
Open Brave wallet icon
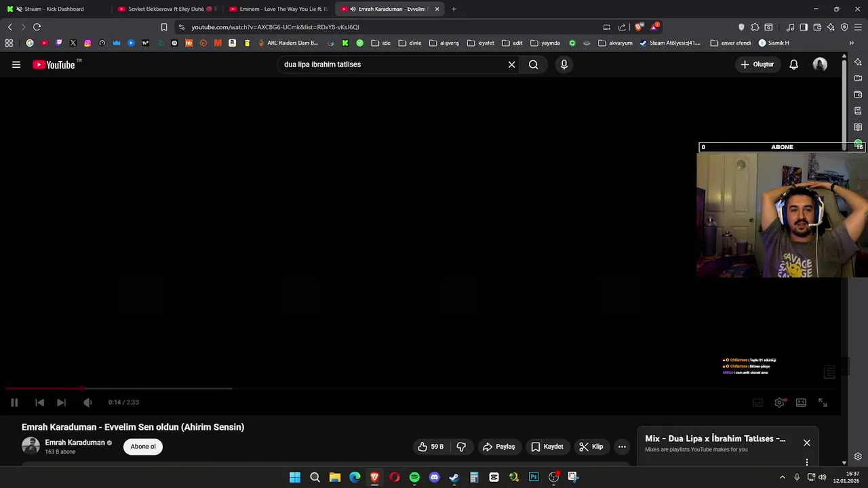click(817, 27)
